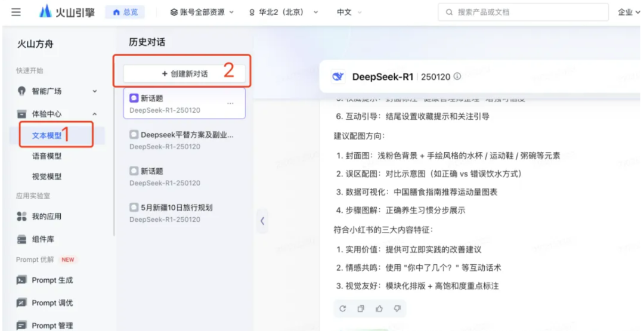Open the hamburger navigation menu

(16, 13)
